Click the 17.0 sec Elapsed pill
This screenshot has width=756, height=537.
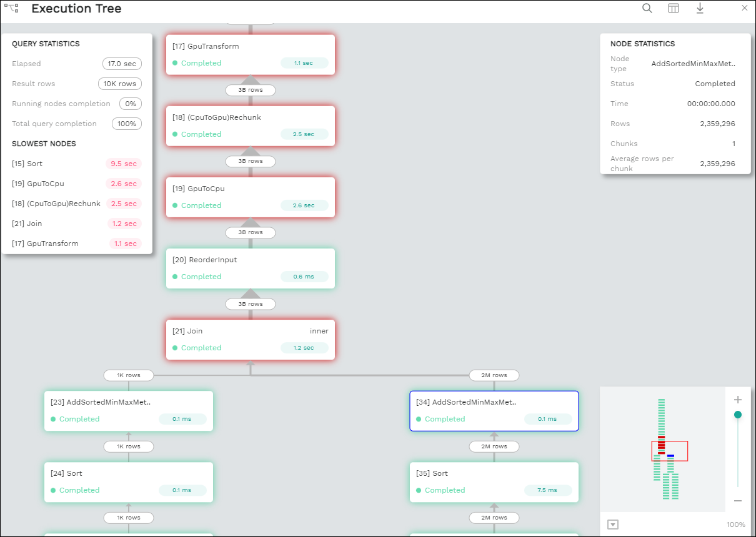122,63
